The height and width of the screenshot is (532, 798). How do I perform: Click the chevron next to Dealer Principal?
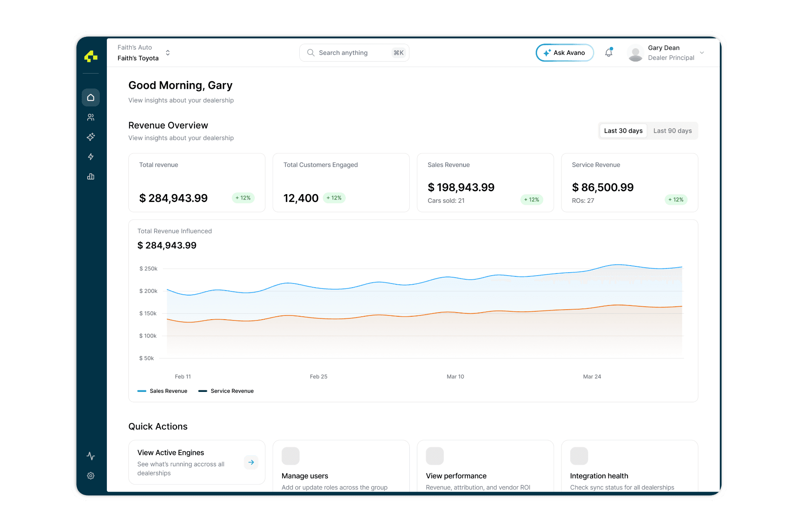[702, 53]
